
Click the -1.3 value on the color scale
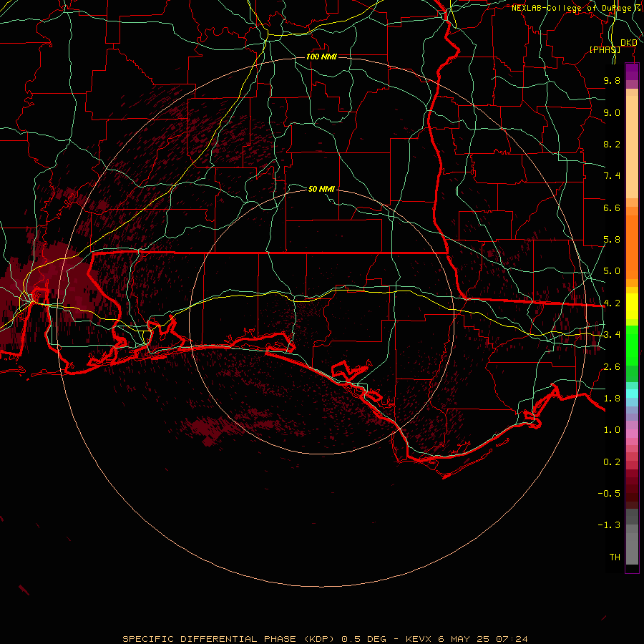point(609,525)
